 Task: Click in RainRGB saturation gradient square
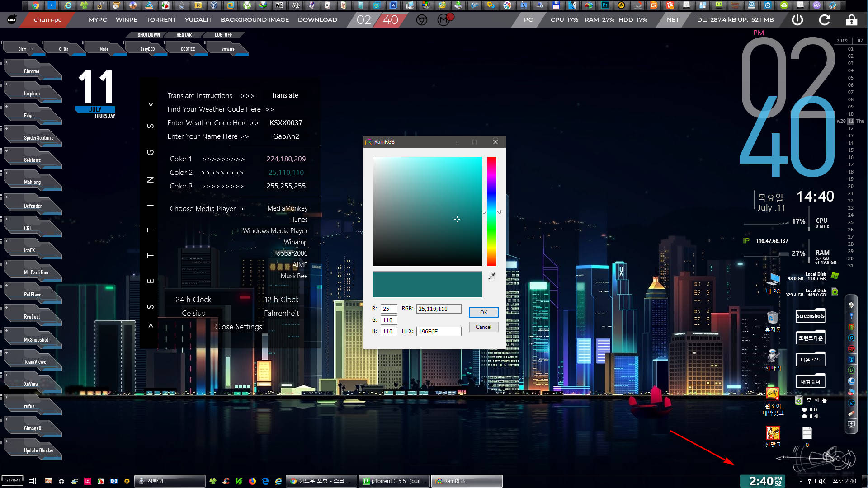click(427, 211)
